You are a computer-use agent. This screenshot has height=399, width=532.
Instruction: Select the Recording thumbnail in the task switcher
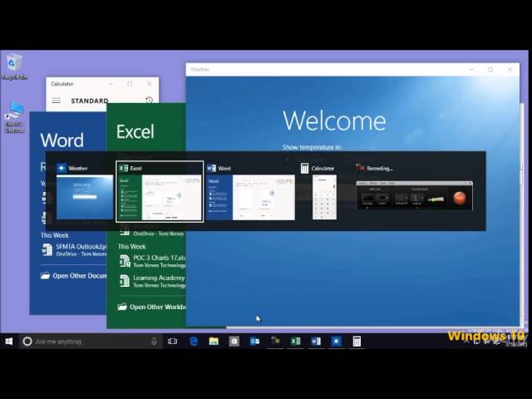(414, 196)
